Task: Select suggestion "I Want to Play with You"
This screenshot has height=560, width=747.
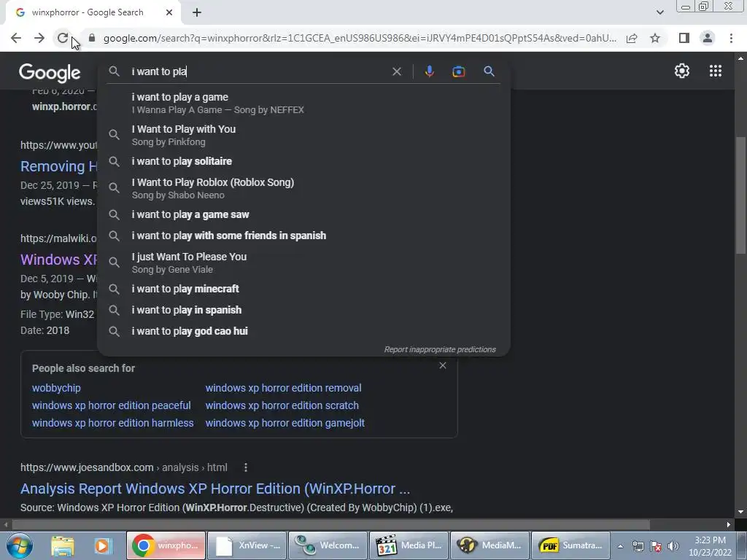Action: coord(303,135)
